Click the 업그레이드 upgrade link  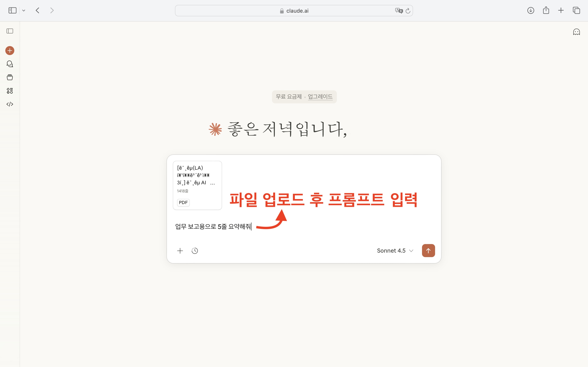[x=320, y=97]
